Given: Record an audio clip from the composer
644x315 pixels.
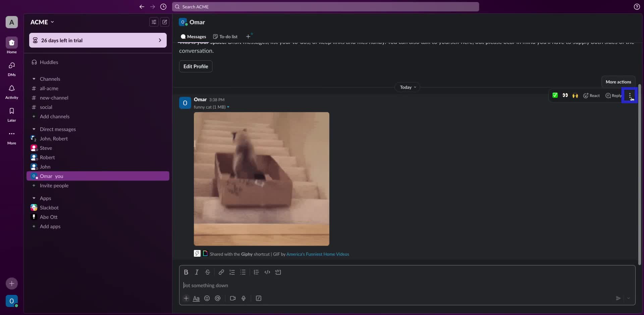Looking at the screenshot, I should 244,298.
